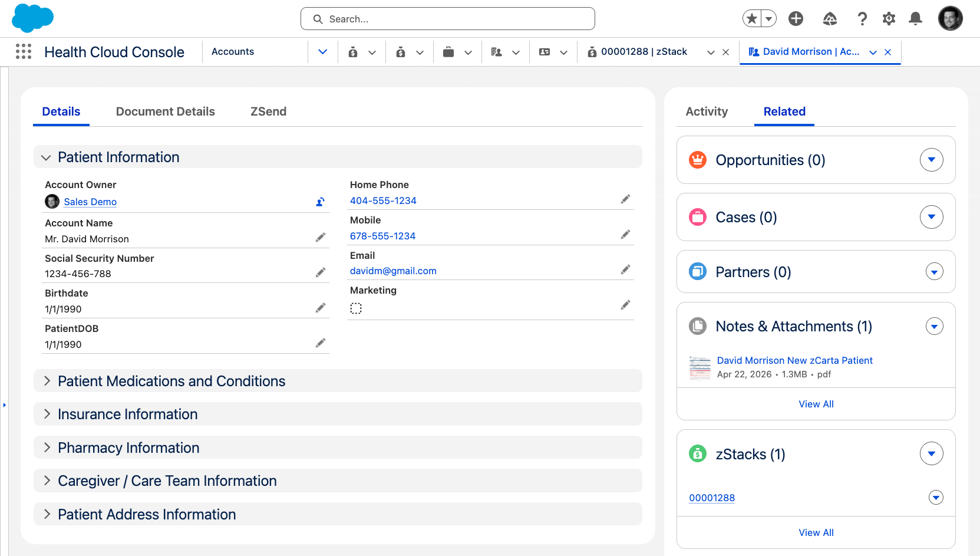980x556 pixels.
Task: Expand the Patient Address Information section
Action: 338,514
